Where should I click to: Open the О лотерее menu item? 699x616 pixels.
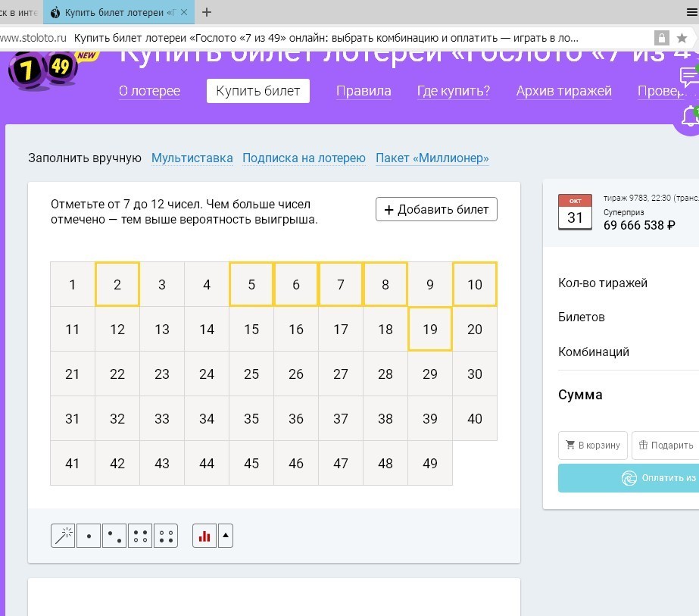149,91
